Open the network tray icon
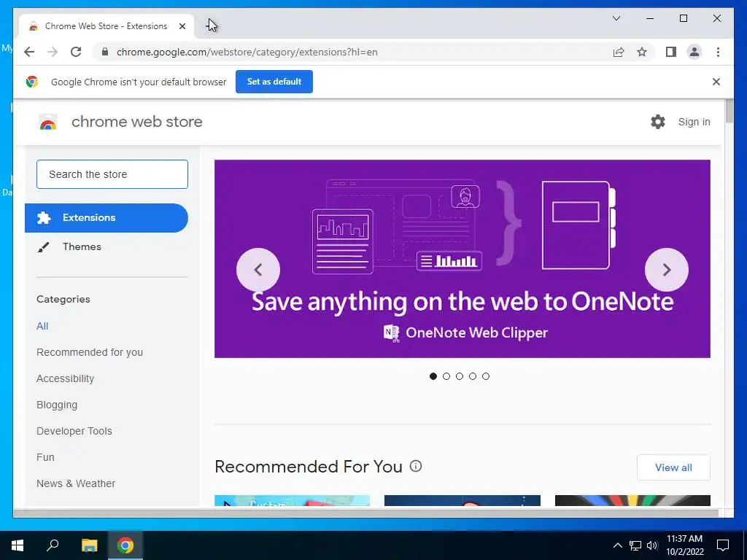Image resolution: width=747 pixels, height=560 pixels. (x=635, y=545)
